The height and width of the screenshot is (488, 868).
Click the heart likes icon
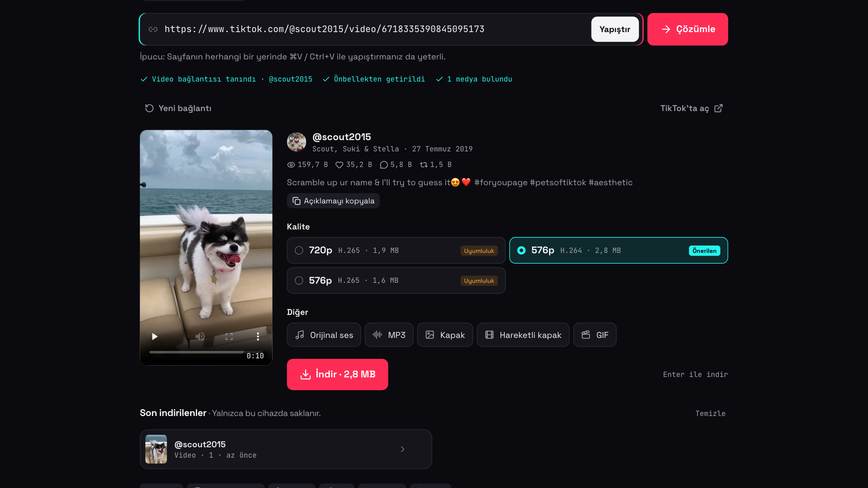[339, 165]
